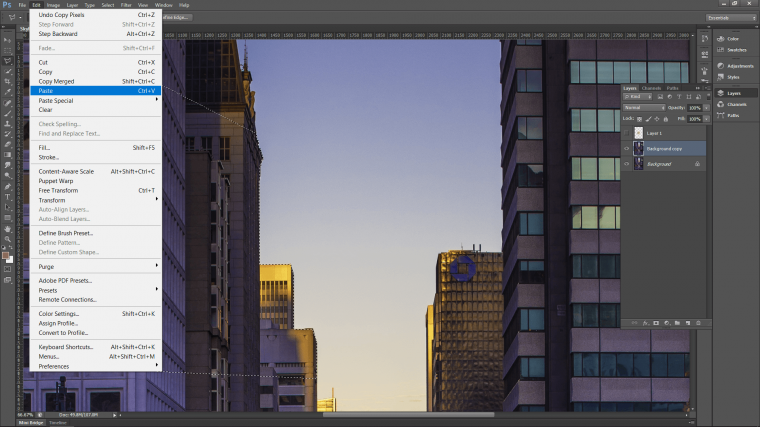Click the delete layer trash icon

pyautogui.click(x=698, y=323)
